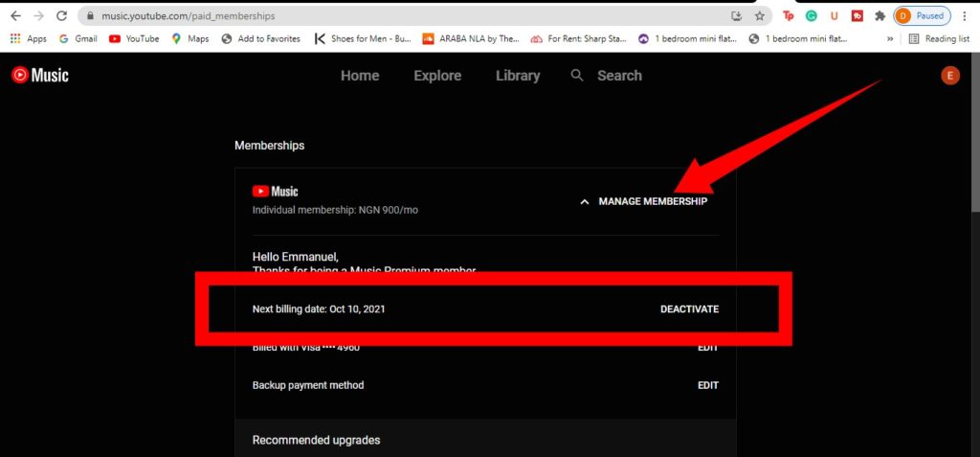This screenshot has height=457, width=980.
Task: Open the Reading list
Action: click(939, 39)
